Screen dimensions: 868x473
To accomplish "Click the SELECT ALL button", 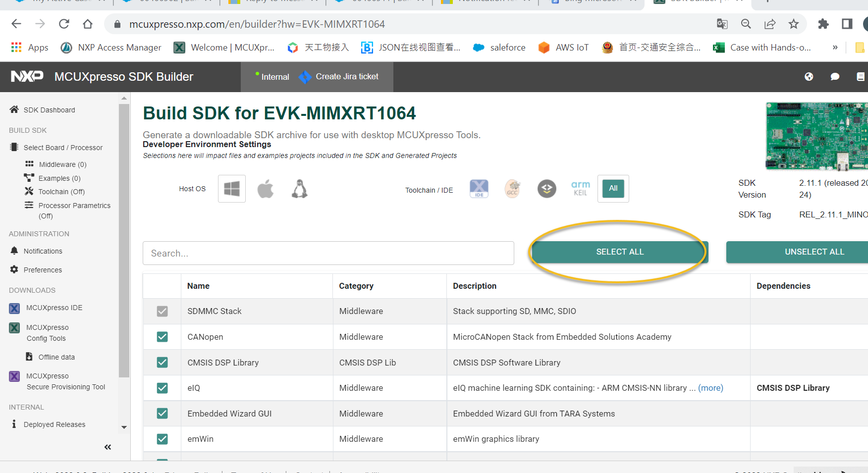I will [x=619, y=252].
